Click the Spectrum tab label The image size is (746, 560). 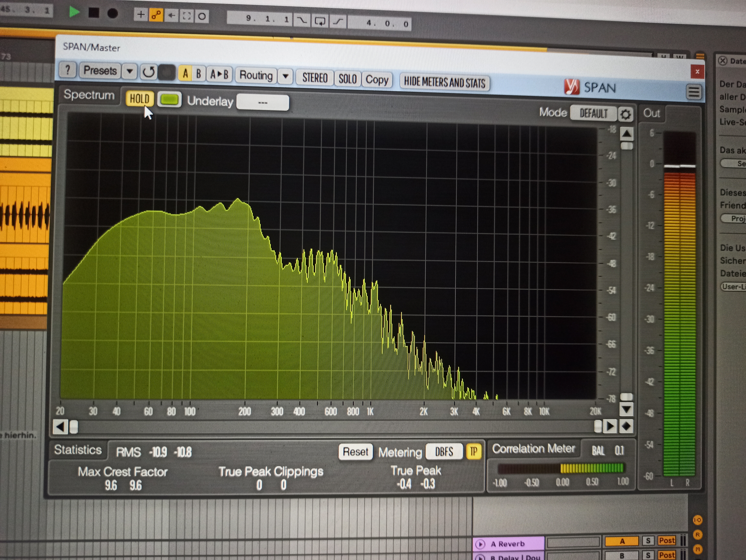(89, 95)
